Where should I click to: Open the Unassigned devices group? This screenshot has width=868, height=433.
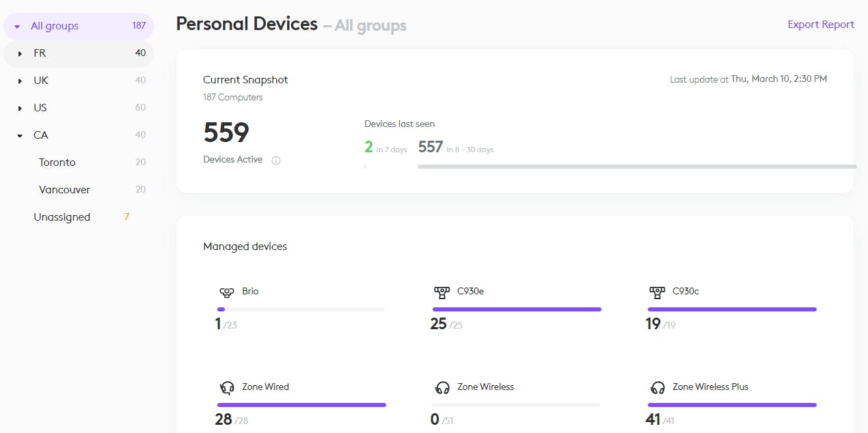tap(62, 217)
